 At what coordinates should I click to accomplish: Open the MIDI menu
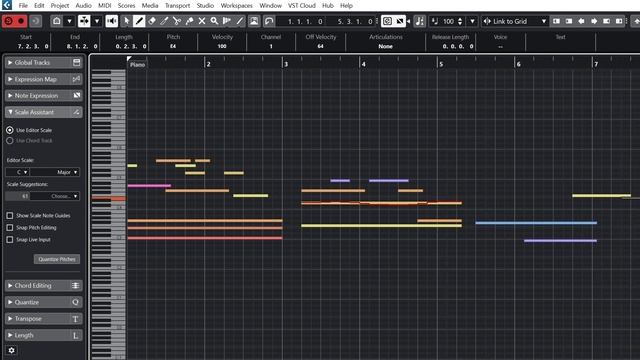[x=104, y=6]
